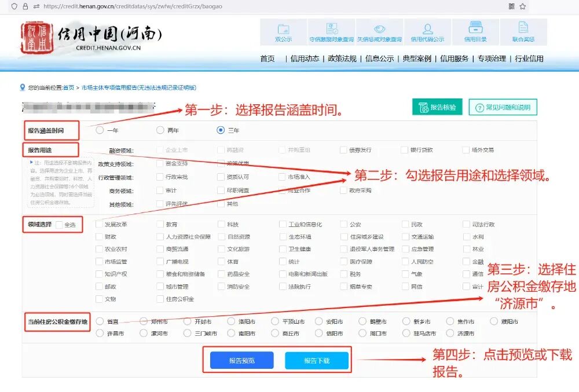Screen dimensions: 579x392
Task: Open the 双公示 folder icon
Action: pos(283,29)
